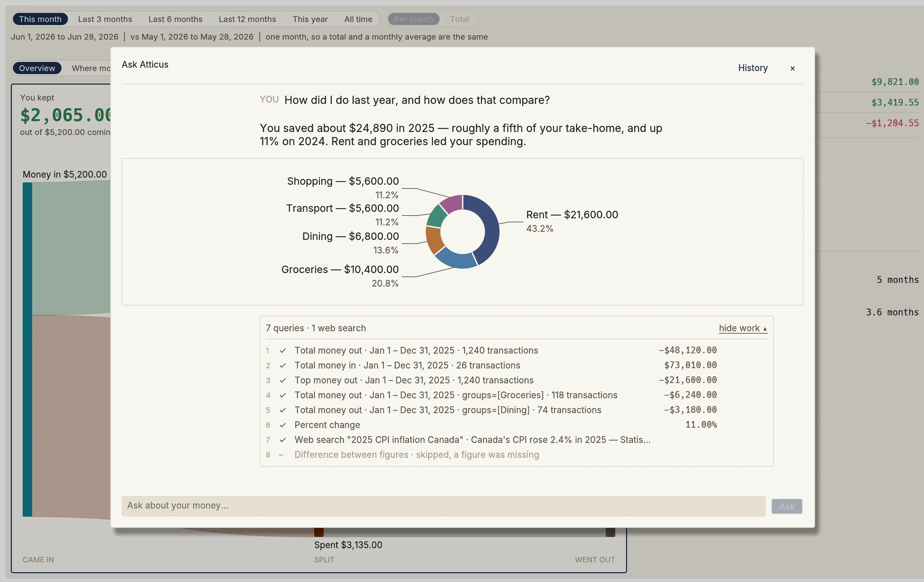Switch to Last 6 months range

(175, 19)
